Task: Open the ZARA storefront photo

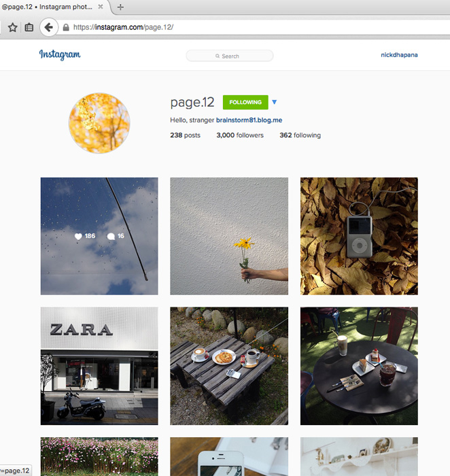Action: (99, 366)
